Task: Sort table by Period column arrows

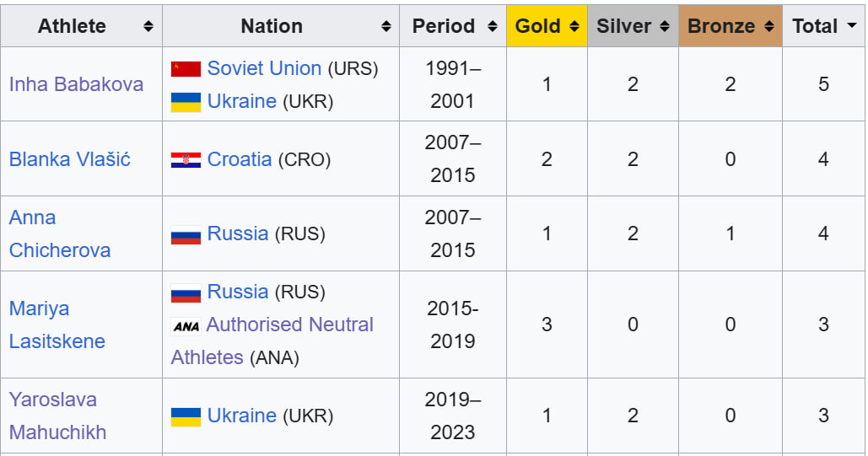Action: click(x=493, y=26)
